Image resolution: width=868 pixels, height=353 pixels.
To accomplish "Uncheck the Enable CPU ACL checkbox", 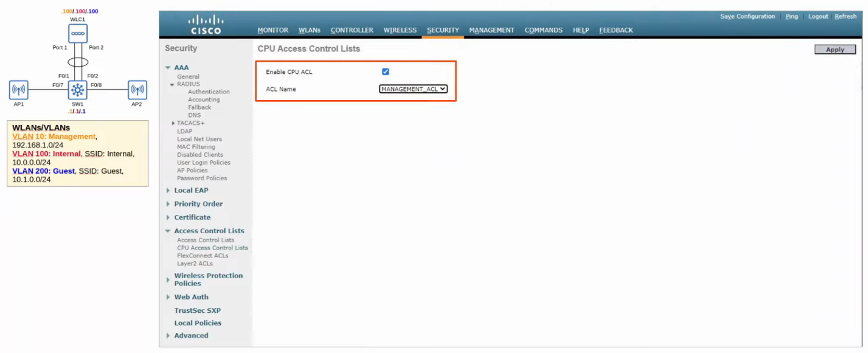I will (385, 72).
